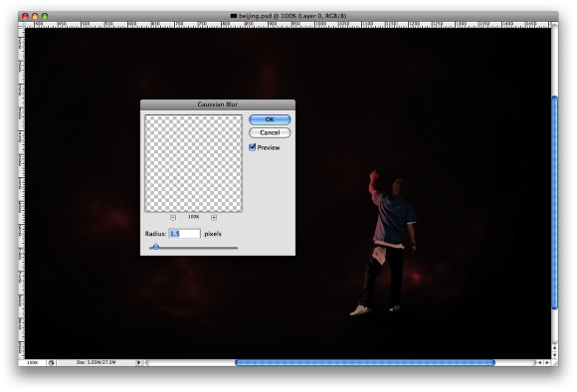The width and height of the screenshot is (577, 392).
Task: Click OK in the Gaussian Blur dialog
Action: [x=270, y=119]
